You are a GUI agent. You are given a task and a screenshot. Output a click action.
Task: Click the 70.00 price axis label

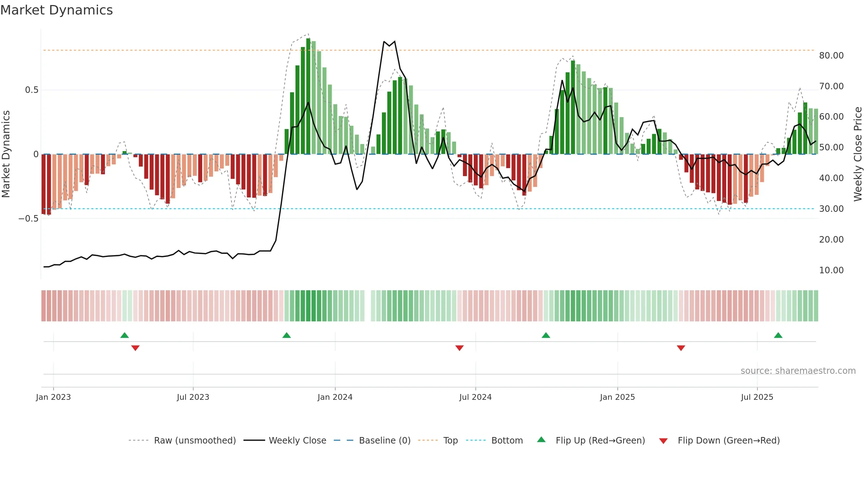click(x=831, y=86)
